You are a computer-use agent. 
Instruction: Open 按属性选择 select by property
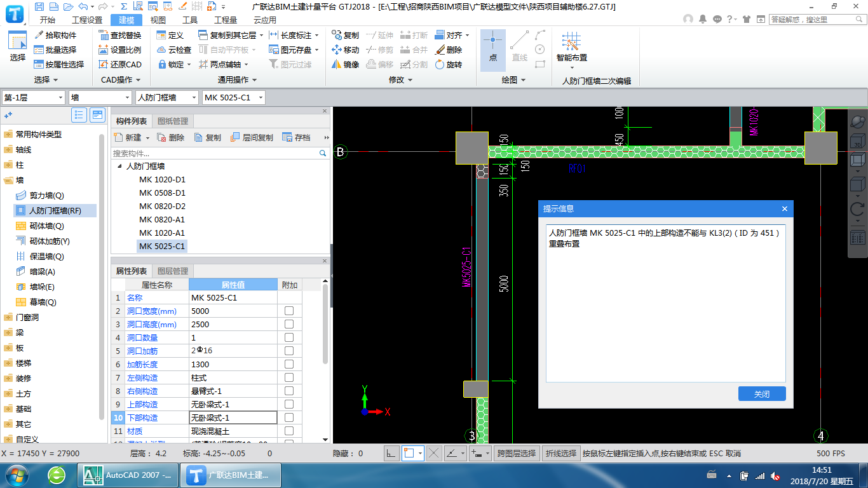pos(59,64)
